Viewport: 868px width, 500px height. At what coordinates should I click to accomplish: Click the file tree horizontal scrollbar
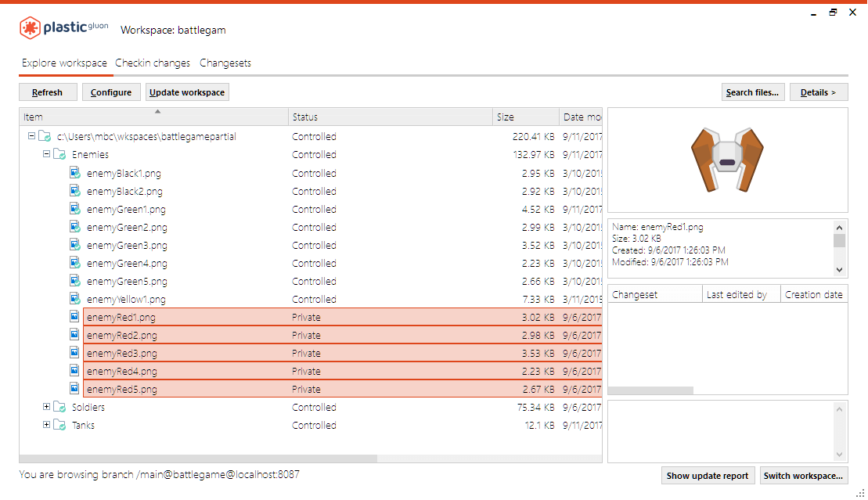(198, 459)
